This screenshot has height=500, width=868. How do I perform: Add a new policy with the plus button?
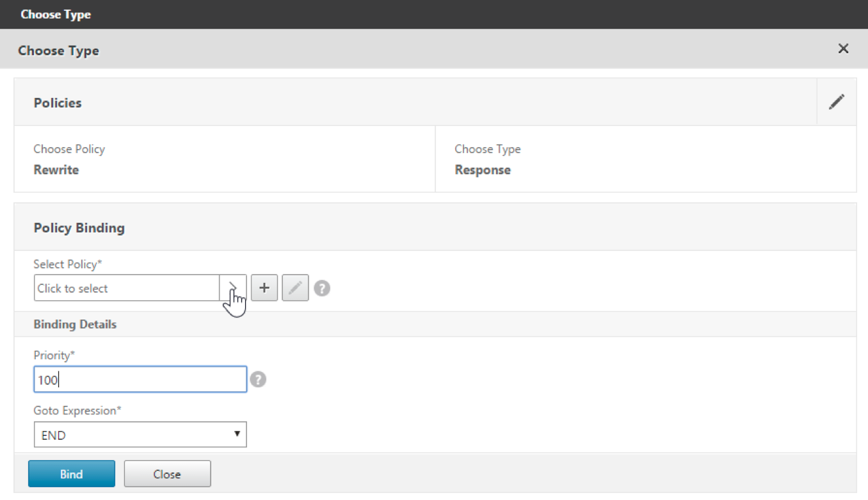coord(264,288)
